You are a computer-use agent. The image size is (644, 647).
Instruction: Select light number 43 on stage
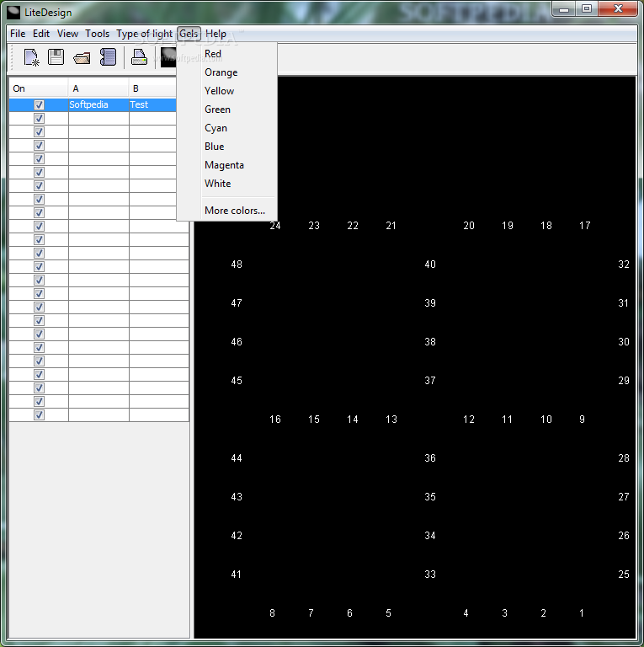click(237, 497)
